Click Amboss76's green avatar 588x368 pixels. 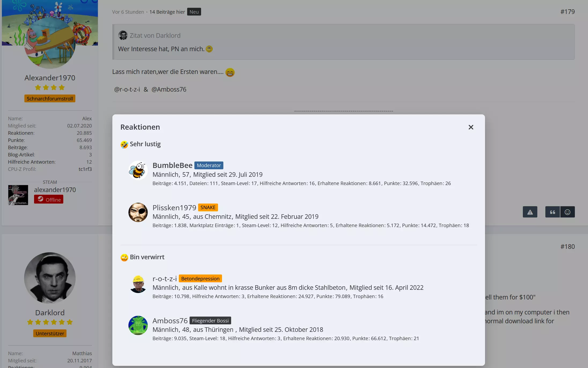[138, 325]
